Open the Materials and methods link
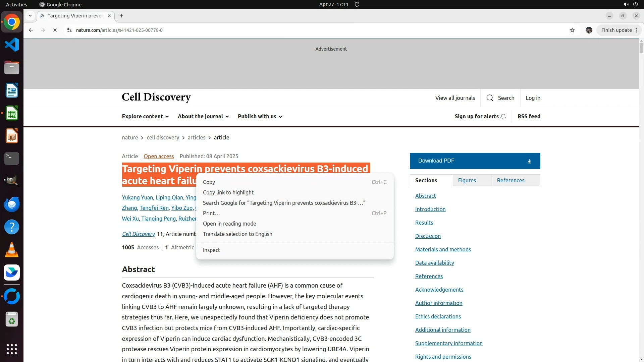Screen dimensions: 644x362 pyautogui.click(x=443, y=249)
